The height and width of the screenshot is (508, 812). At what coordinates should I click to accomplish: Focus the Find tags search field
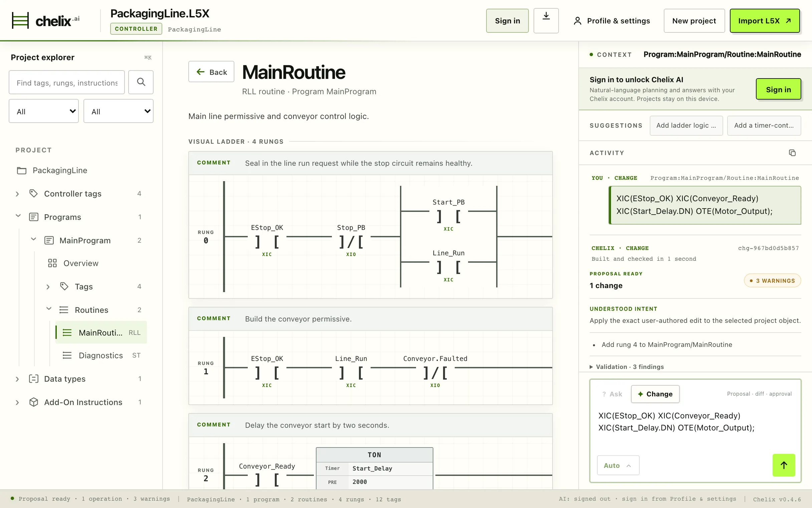67,82
